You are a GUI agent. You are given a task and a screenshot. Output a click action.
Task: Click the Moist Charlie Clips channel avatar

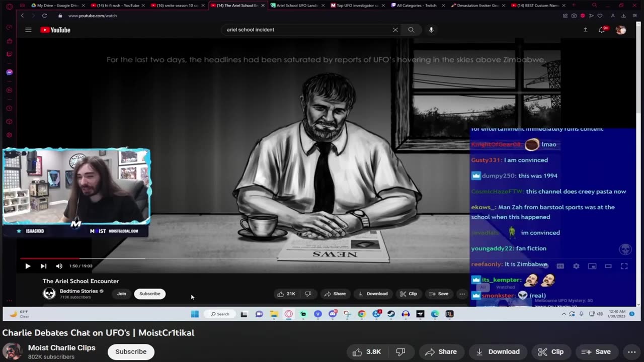click(13, 351)
